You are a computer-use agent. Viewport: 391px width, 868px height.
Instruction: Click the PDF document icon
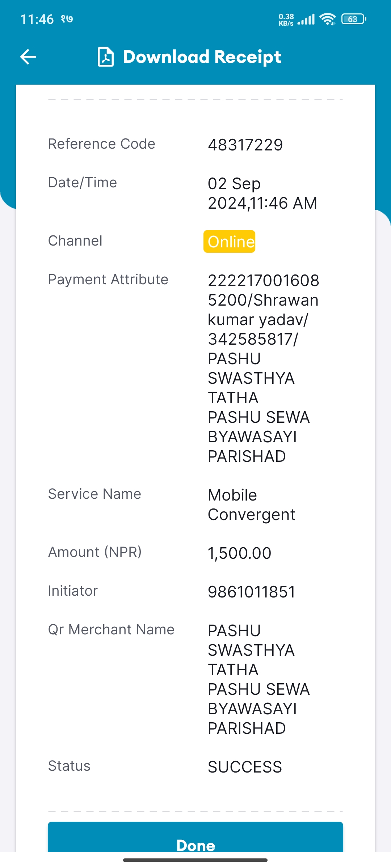click(106, 57)
